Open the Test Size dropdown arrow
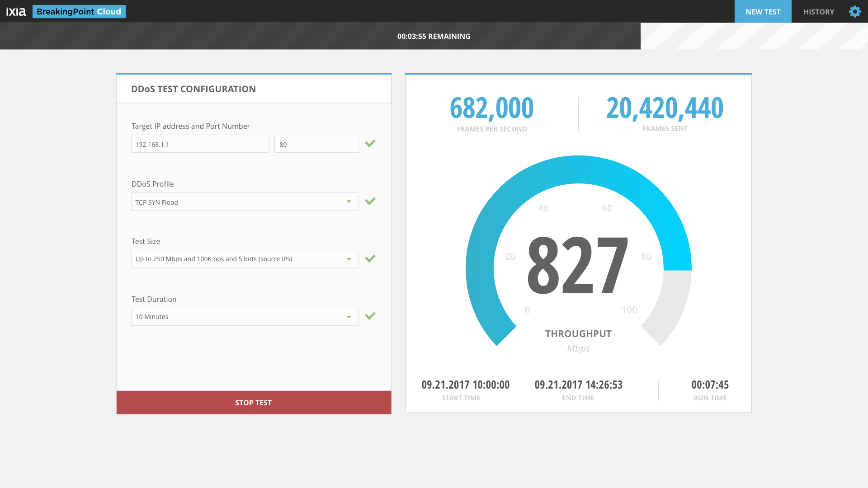 pyautogui.click(x=349, y=259)
